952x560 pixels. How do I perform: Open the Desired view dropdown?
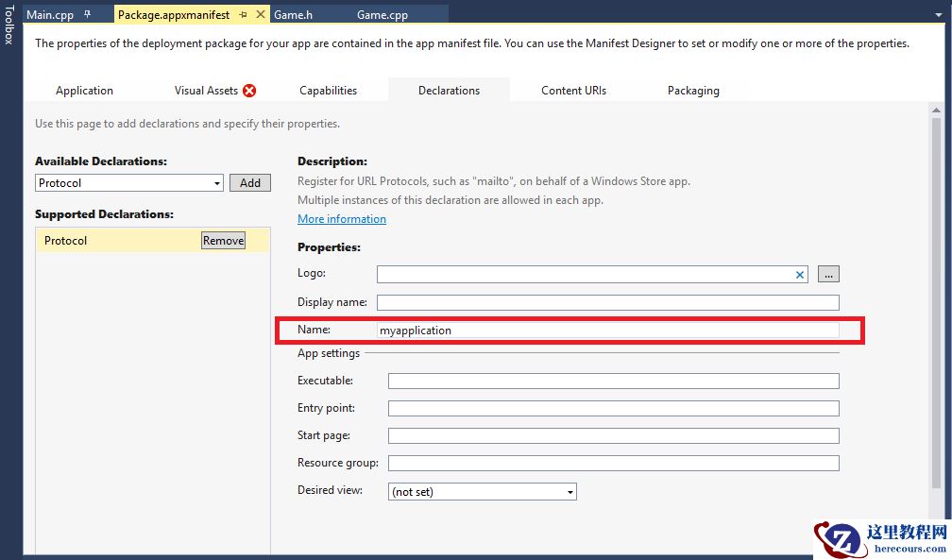click(x=570, y=492)
